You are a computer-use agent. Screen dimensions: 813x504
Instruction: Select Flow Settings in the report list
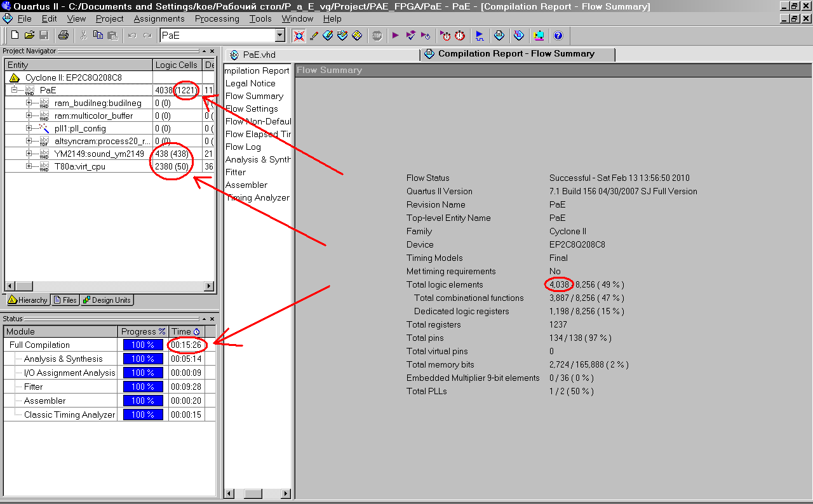(252, 109)
